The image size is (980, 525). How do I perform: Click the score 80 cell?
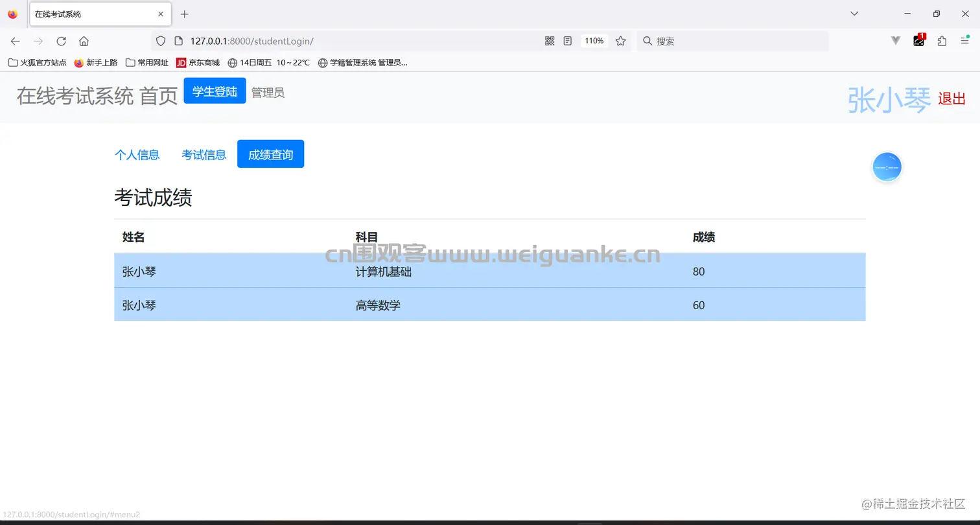pyautogui.click(x=699, y=272)
